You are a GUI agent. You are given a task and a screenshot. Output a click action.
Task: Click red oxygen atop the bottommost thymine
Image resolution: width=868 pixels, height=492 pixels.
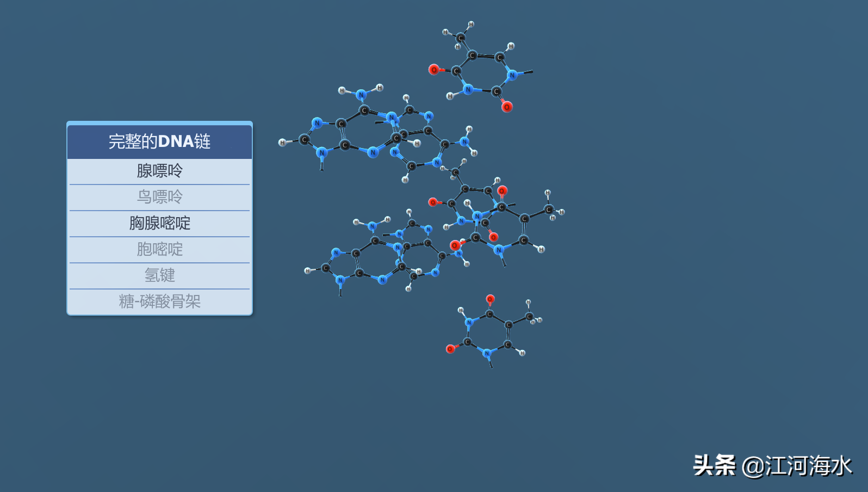pos(490,299)
